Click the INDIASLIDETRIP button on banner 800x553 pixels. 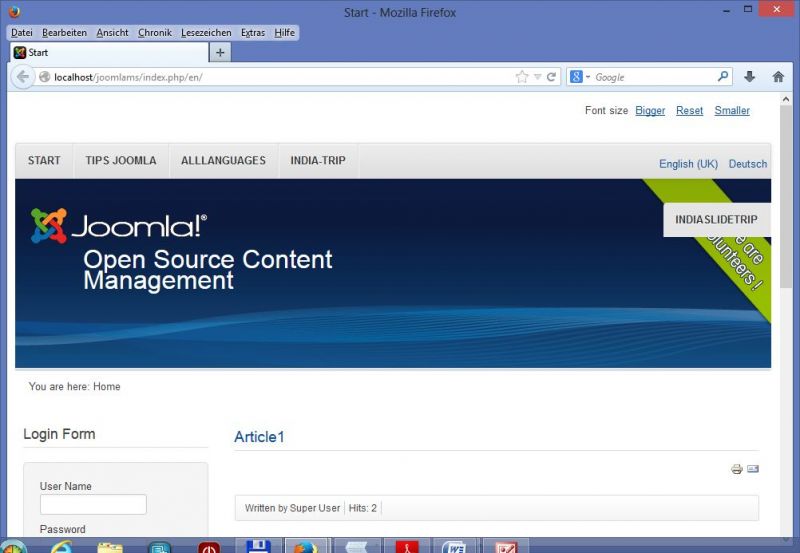pyautogui.click(x=716, y=219)
